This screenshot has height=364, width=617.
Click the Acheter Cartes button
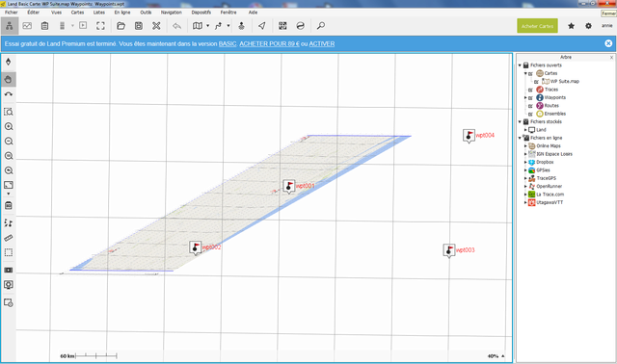[537, 26]
